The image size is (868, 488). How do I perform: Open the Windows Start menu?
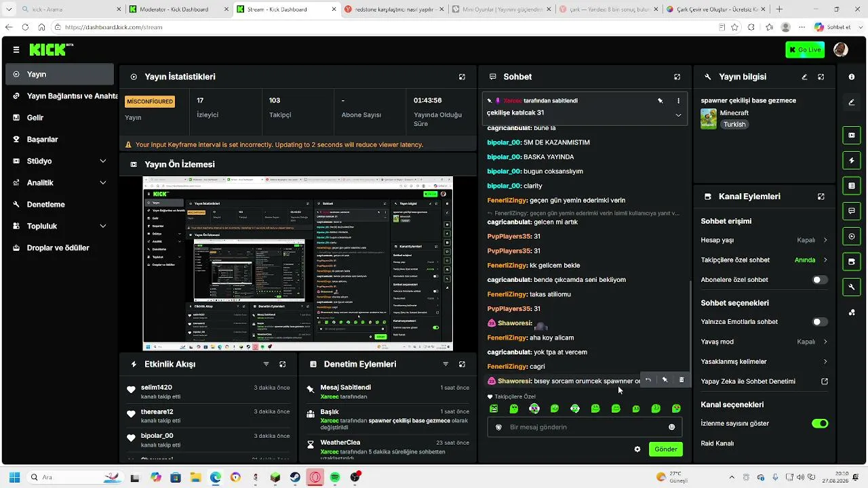14,478
